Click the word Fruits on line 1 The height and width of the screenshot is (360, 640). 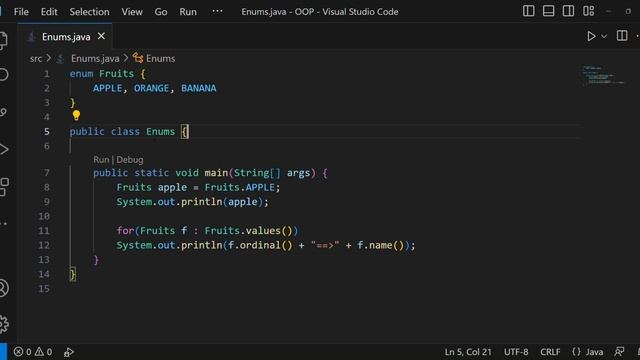tap(116, 74)
